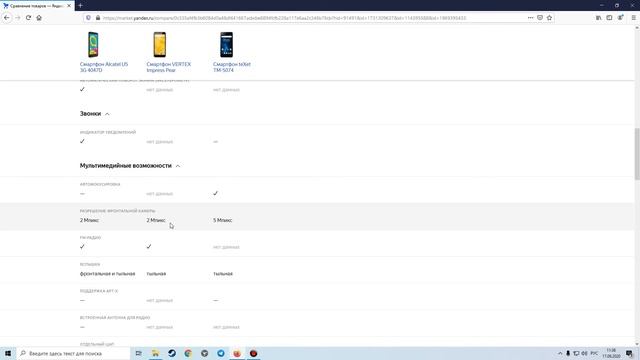
Task: Click the tracking protection shield icon
Action: (89, 18)
